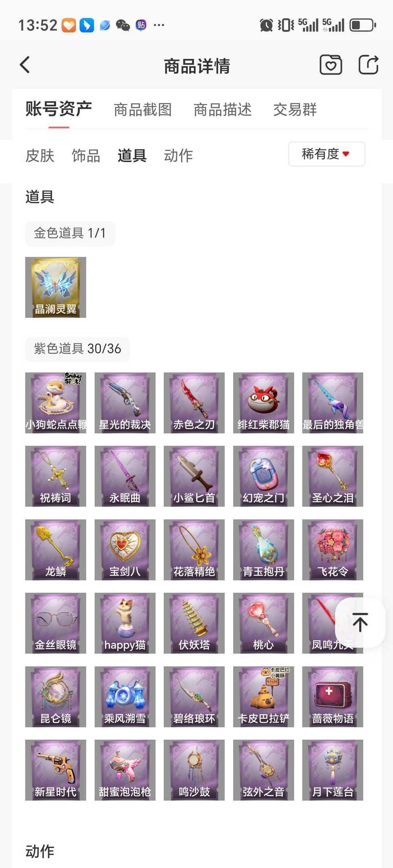Open the 晶澜灵翼 golden item

(x=56, y=287)
